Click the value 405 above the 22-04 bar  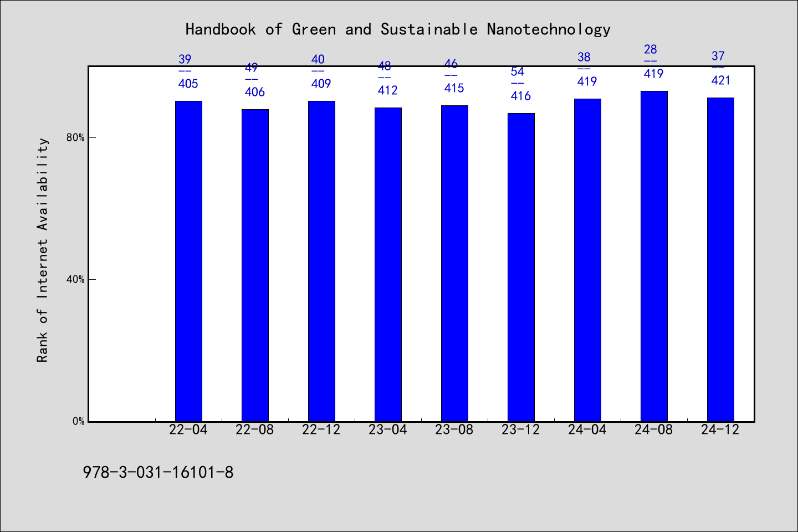(x=188, y=84)
